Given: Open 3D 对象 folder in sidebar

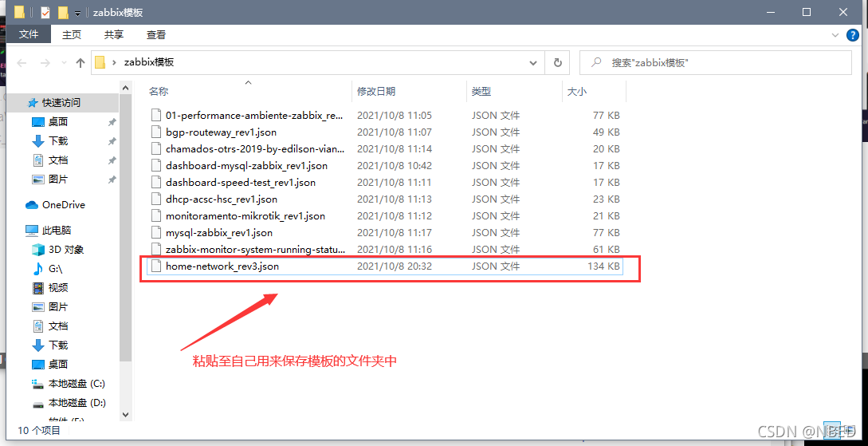Looking at the screenshot, I should [66, 249].
